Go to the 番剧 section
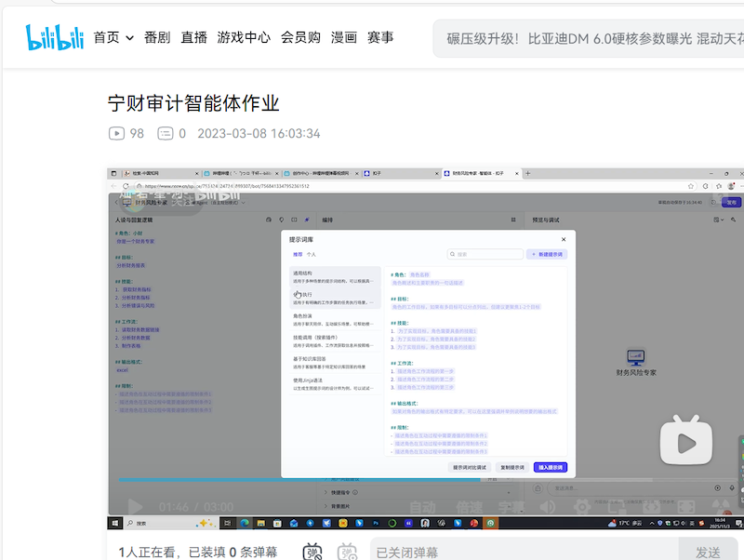This screenshot has width=744, height=560. pos(157,37)
